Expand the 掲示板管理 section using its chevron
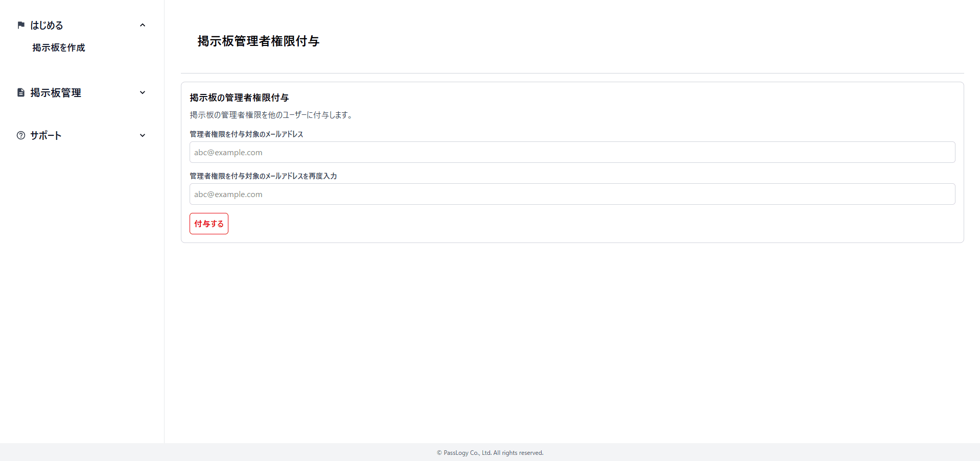The height and width of the screenshot is (461, 980). 143,92
